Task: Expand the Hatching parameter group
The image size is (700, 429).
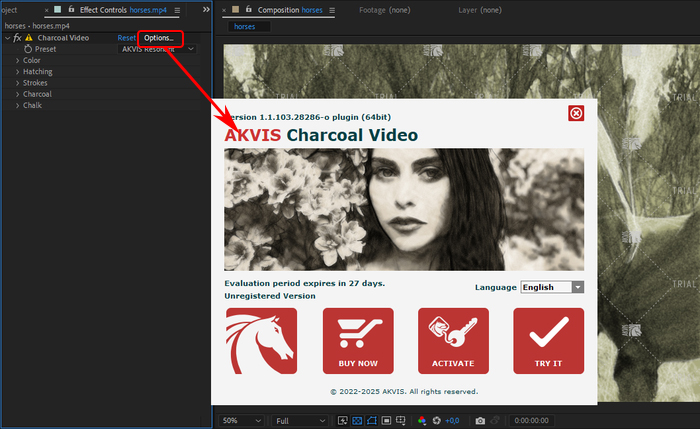Action: tap(17, 71)
